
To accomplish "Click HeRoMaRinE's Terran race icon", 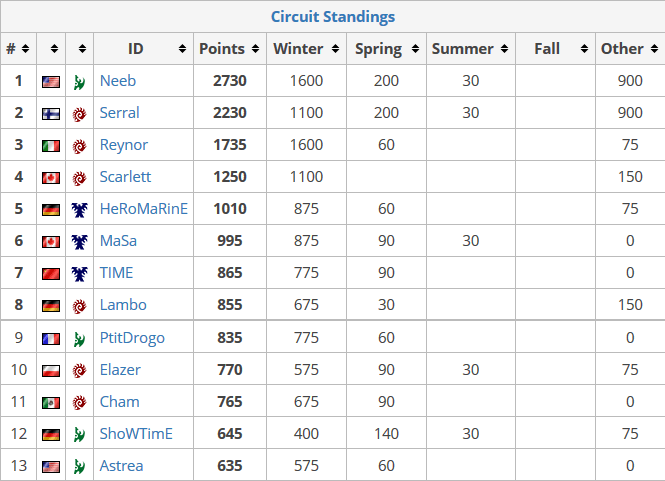I will (x=79, y=210).
